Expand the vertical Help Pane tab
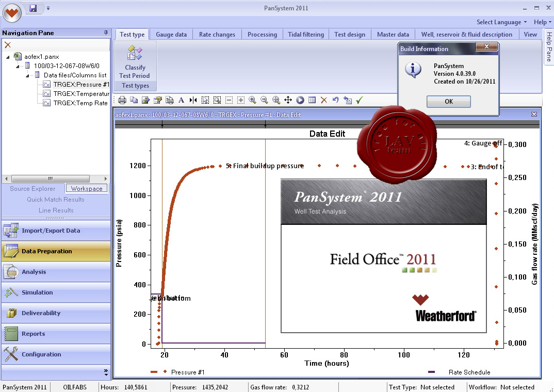 click(x=549, y=46)
